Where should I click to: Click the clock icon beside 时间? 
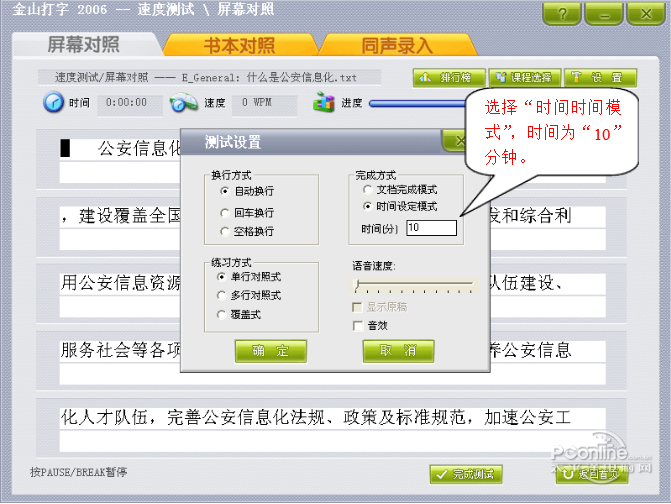point(53,102)
